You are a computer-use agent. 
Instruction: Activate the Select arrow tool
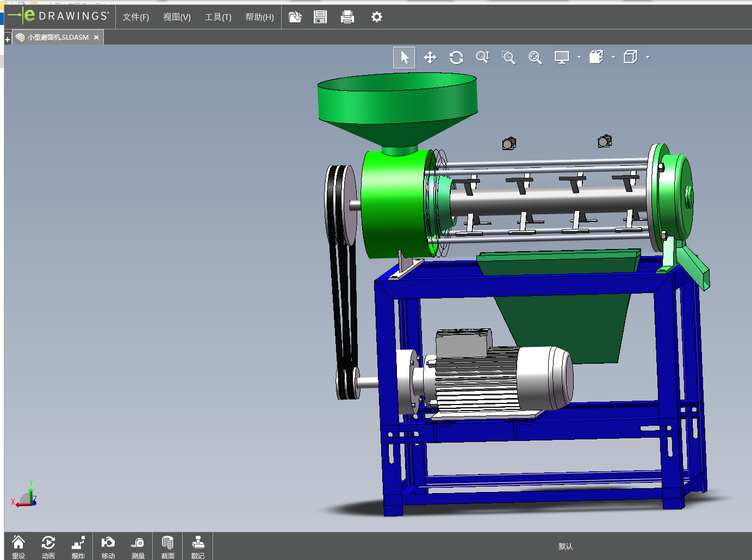click(x=404, y=58)
